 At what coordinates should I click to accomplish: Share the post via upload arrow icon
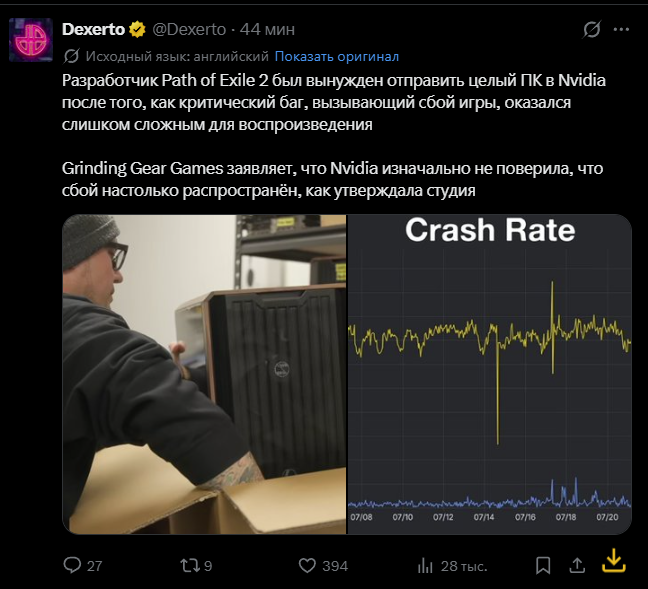577,565
